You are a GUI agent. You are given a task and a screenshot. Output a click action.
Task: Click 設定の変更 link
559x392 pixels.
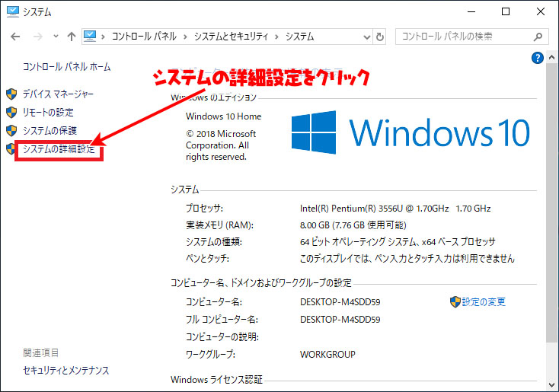[x=484, y=302]
